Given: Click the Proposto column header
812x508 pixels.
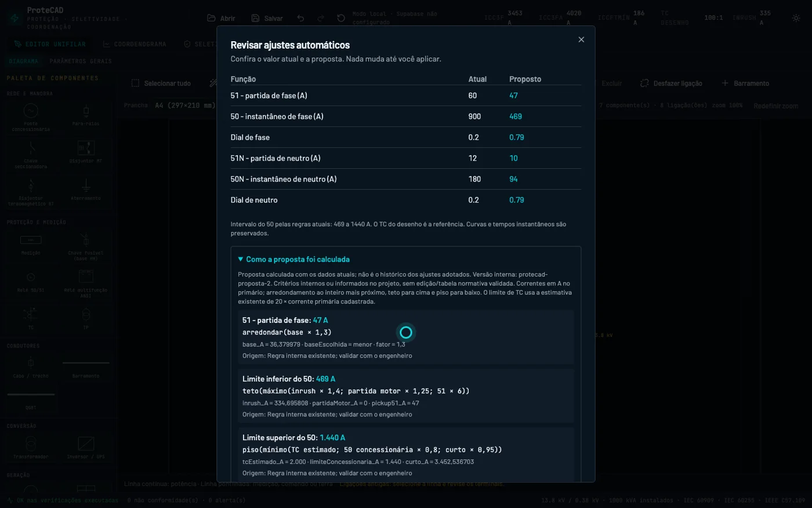Looking at the screenshot, I should tap(525, 79).
